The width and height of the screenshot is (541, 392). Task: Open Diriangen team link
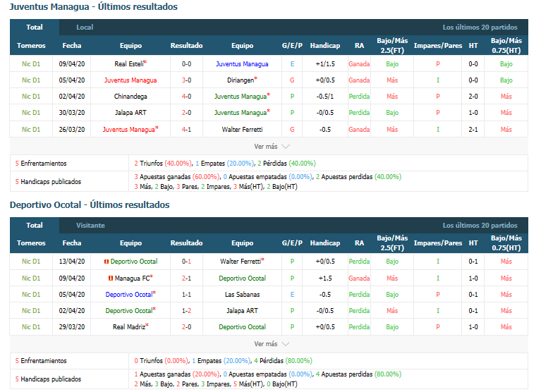242,80
